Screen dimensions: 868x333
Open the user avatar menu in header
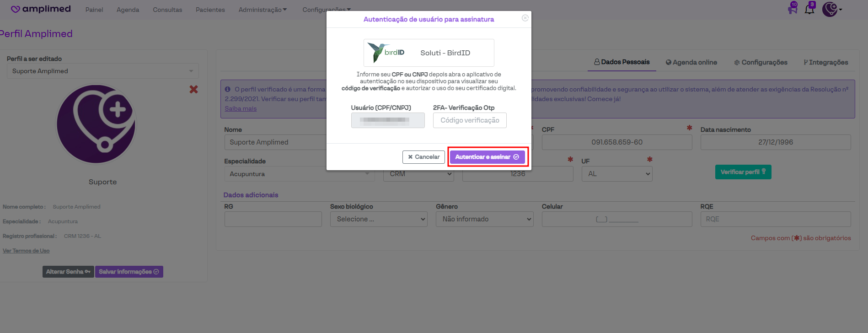point(831,9)
